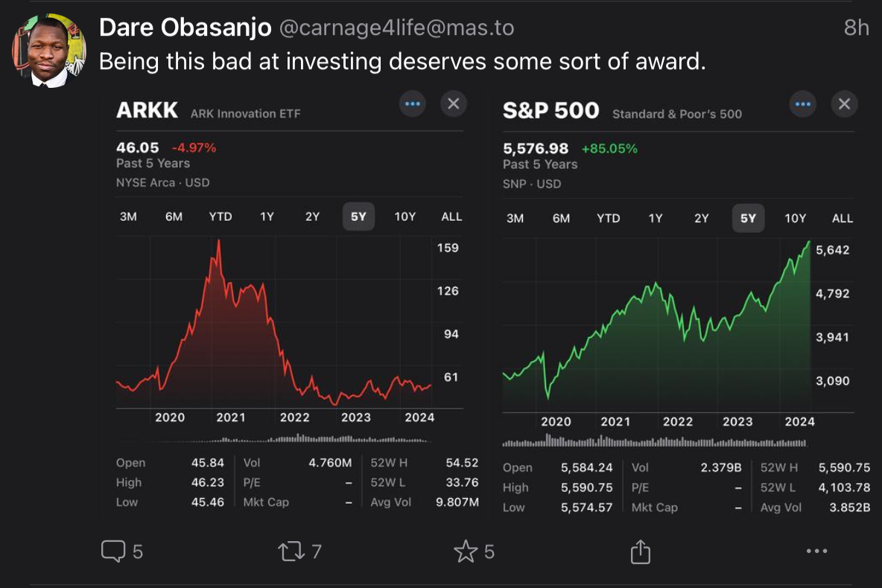Favorite the post with the star icon

click(466, 552)
